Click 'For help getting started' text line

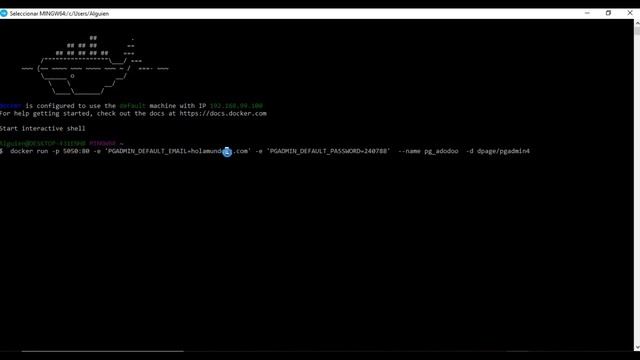point(133,113)
